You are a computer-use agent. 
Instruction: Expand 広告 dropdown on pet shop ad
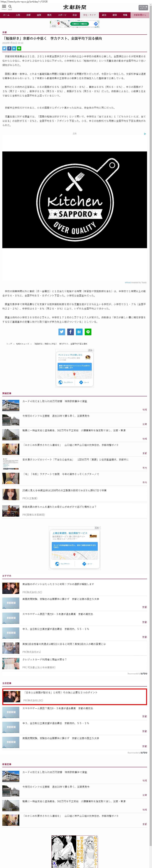coord(90,350)
